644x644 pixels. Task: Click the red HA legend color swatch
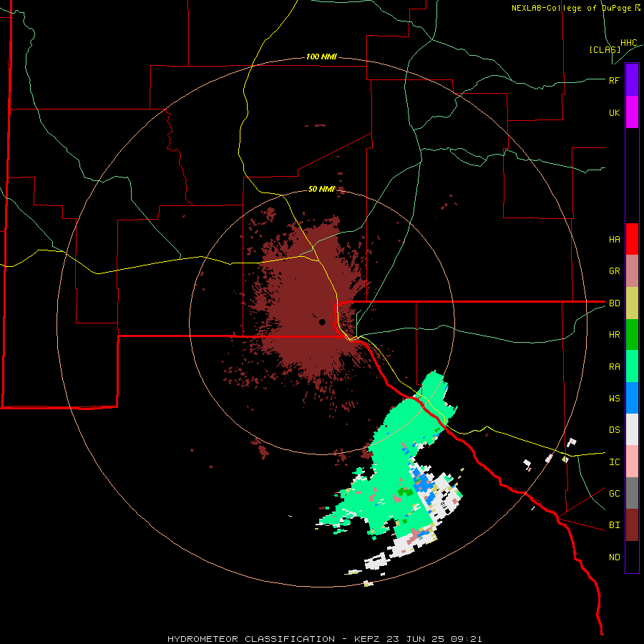coord(632,239)
